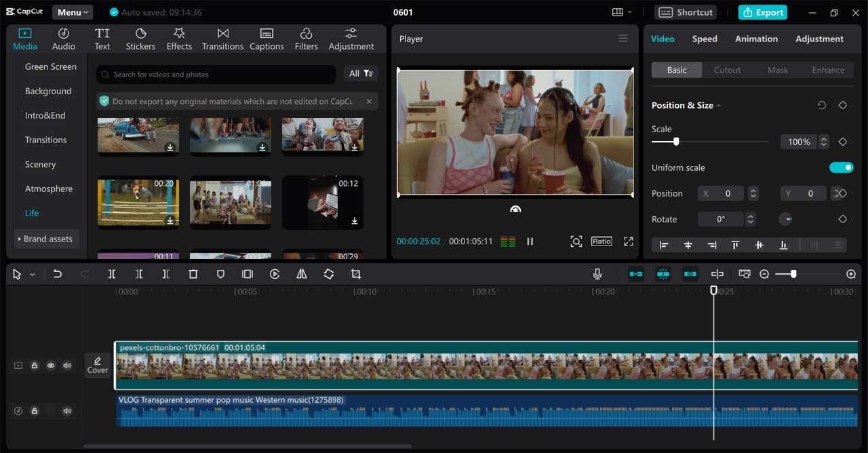Screen dimensions: 868x453
Task: Click the microphone Record voiceover icon
Action: pos(597,274)
